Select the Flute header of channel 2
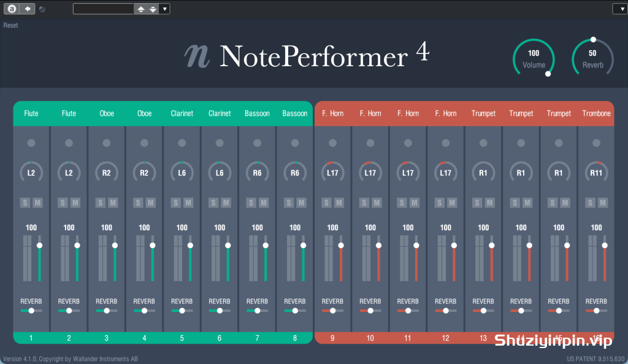 click(x=69, y=113)
